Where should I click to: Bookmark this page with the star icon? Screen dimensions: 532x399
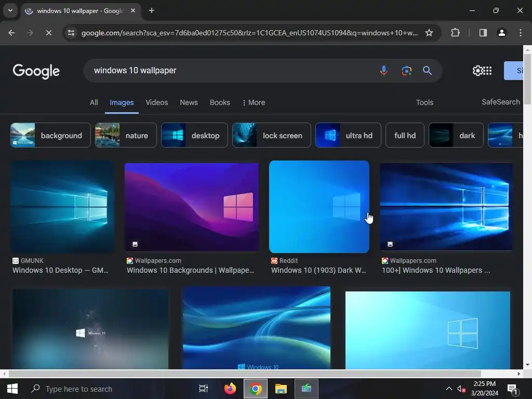(x=429, y=33)
